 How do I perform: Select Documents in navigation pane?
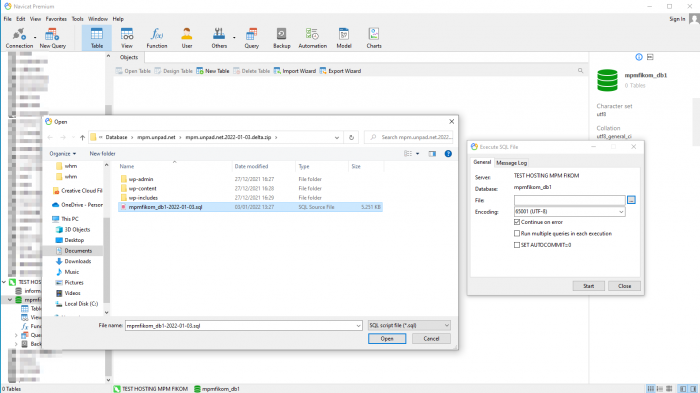tap(78, 251)
